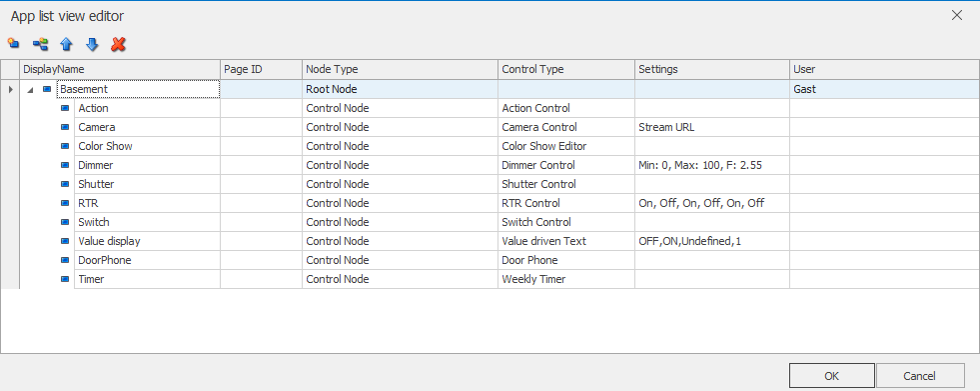Click the node icon beside Switch

[x=65, y=222]
